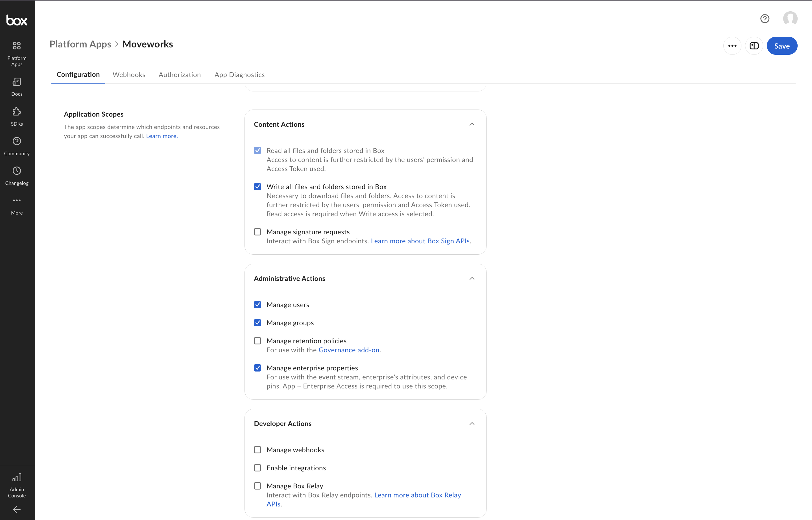Collapse the Content Actions section
The width and height of the screenshot is (812, 520).
point(472,124)
